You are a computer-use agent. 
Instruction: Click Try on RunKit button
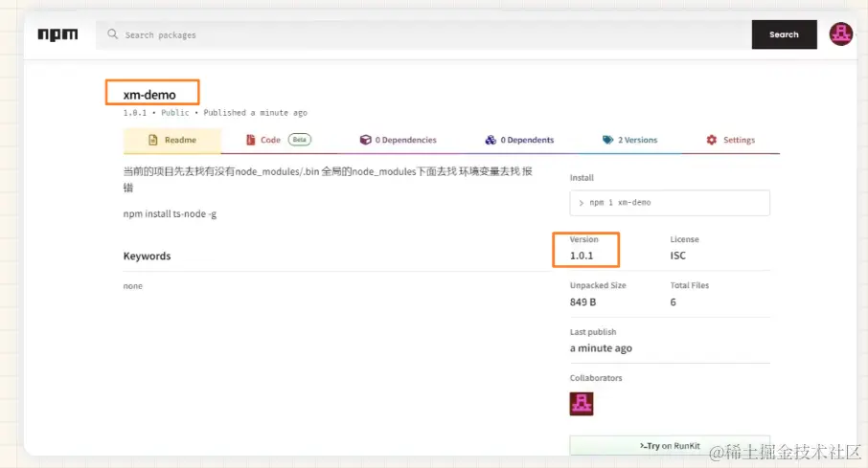coord(670,446)
